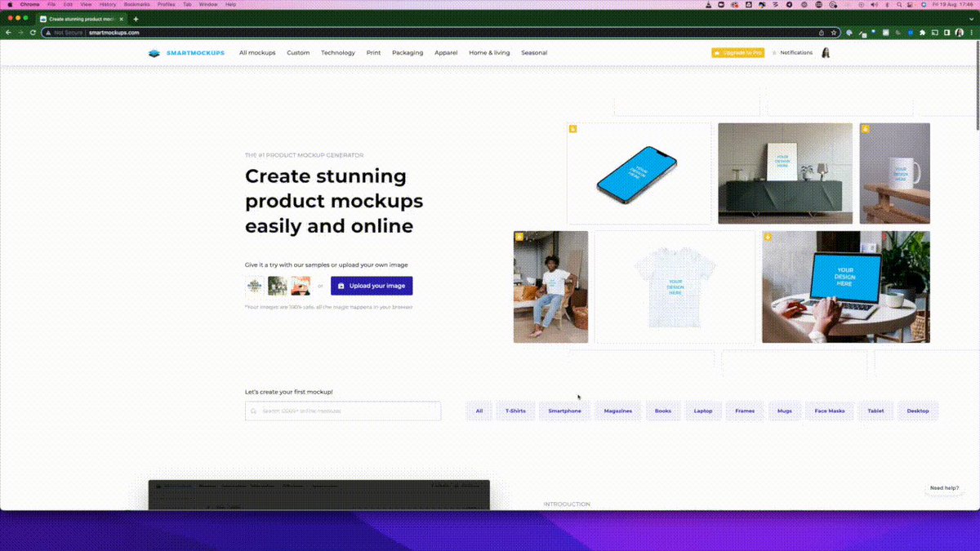This screenshot has width=980, height=551.
Task: Select the second sample image thumbnail
Action: [x=278, y=286]
